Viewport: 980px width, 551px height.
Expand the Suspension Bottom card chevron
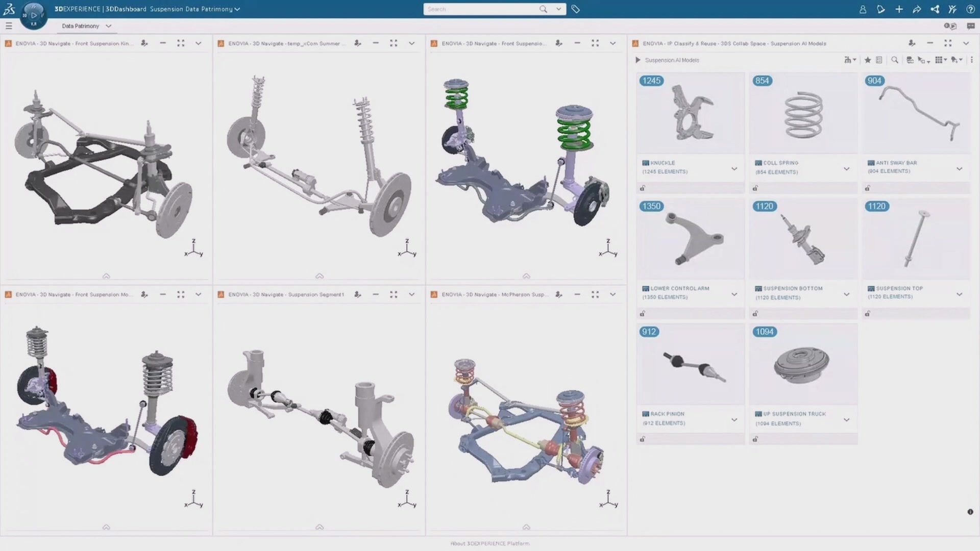pos(846,294)
